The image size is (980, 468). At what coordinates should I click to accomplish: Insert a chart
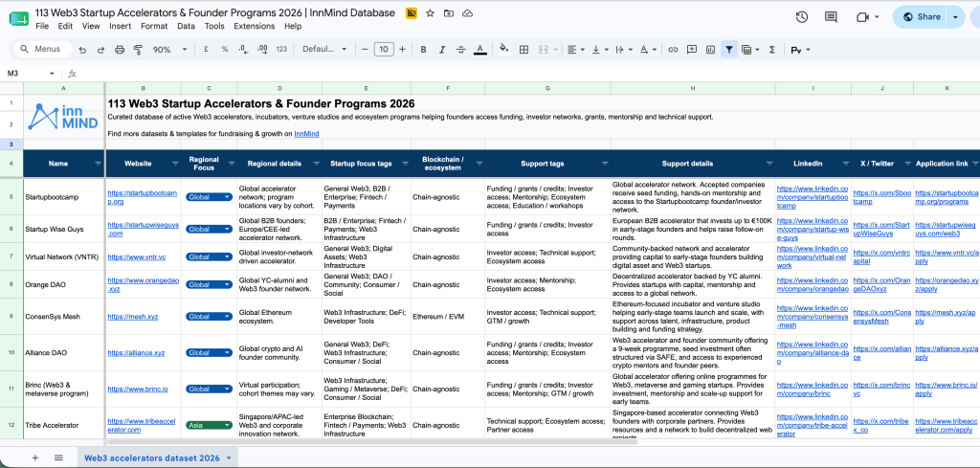pyautogui.click(x=710, y=50)
